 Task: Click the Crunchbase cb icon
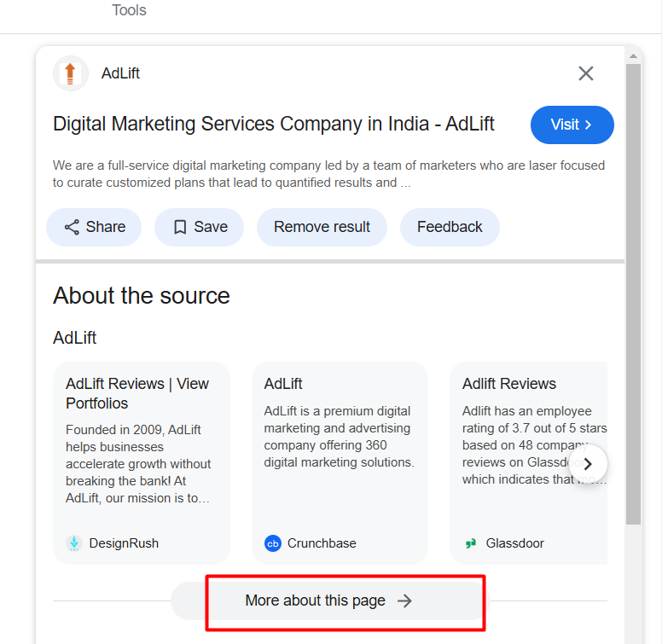click(x=273, y=543)
